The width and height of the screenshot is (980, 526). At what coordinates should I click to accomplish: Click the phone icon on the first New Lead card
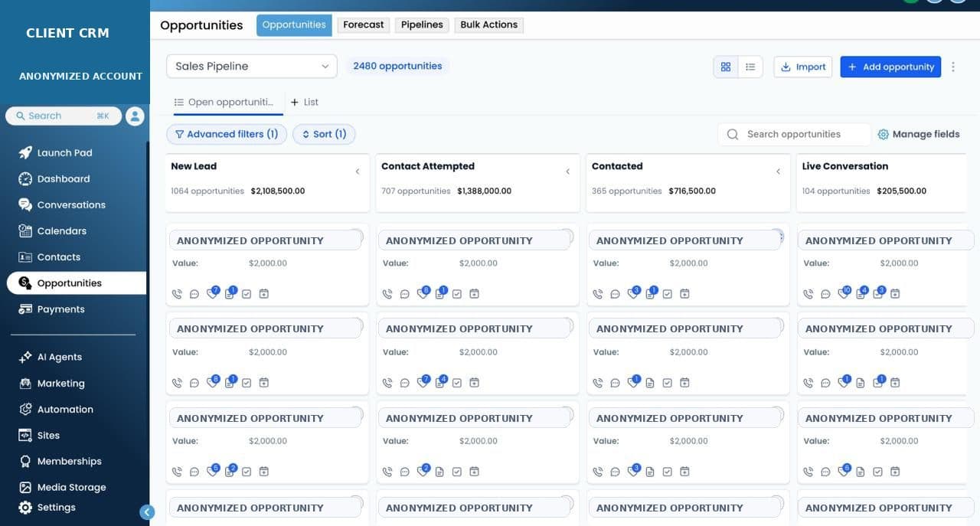click(x=177, y=294)
